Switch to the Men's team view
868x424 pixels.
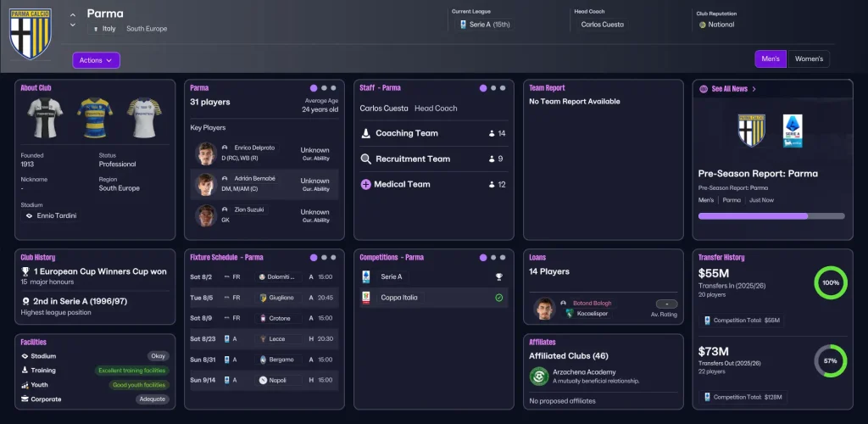click(x=770, y=59)
